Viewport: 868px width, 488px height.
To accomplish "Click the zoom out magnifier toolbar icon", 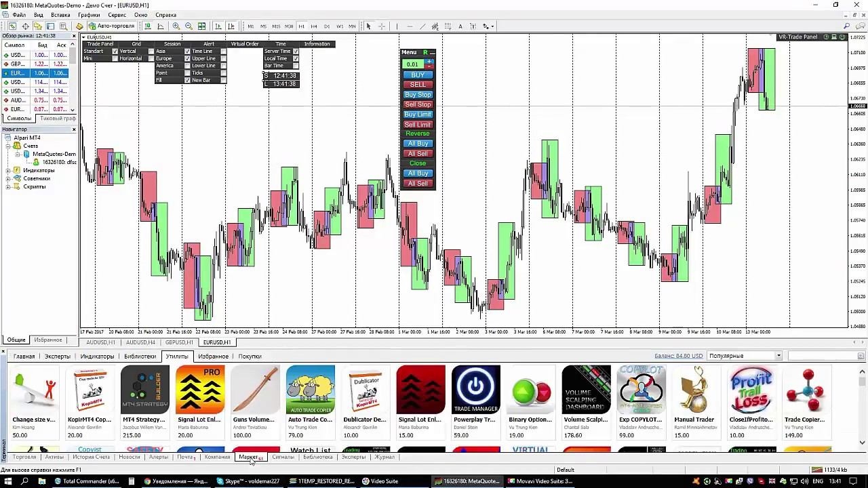I will pyautogui.click(x=189, y=26).
